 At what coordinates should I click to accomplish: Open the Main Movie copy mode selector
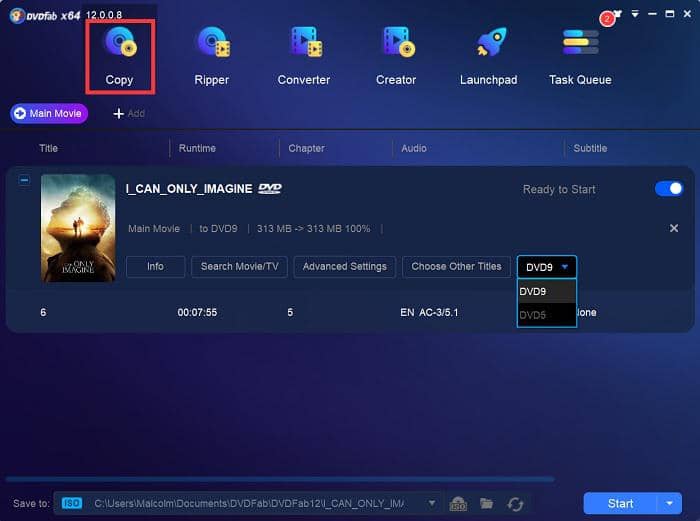click(49, 114)
